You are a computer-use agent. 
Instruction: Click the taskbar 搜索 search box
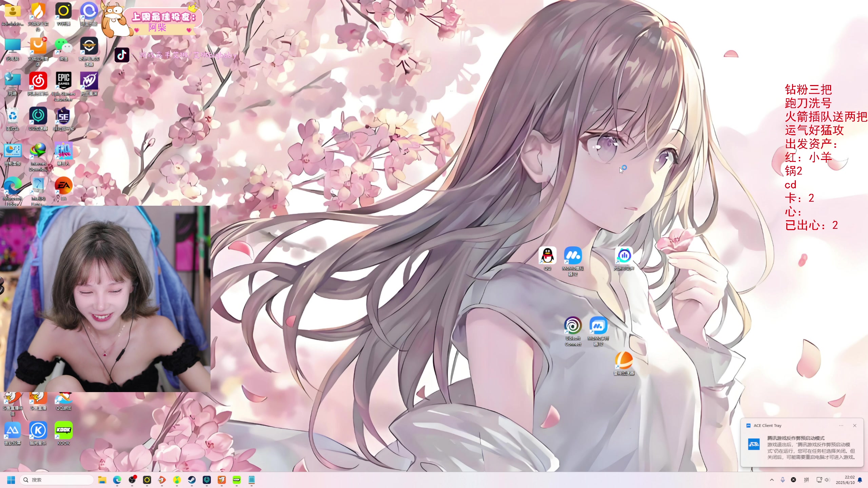click(x=57, y=480)
